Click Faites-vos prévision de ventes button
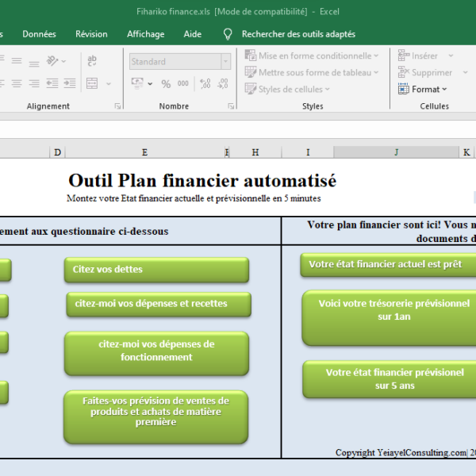Viewport: 476px width, 476px height. tap(156, 417)
